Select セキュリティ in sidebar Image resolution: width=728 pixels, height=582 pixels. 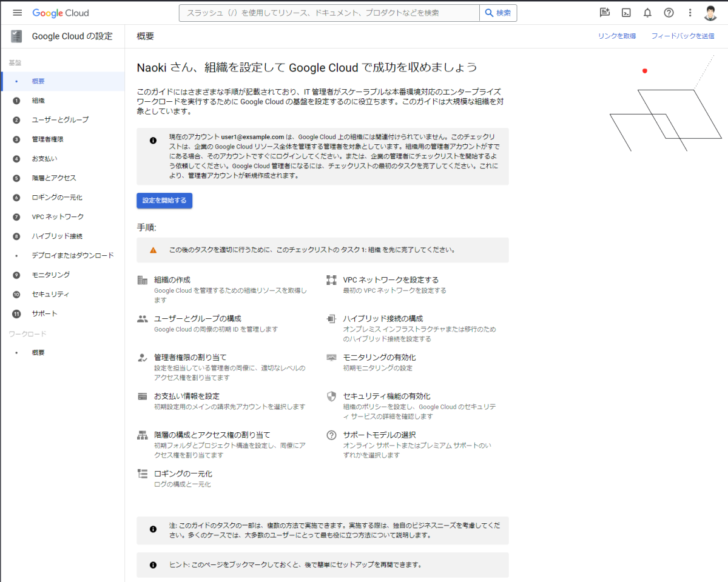(x=62, y=295)
